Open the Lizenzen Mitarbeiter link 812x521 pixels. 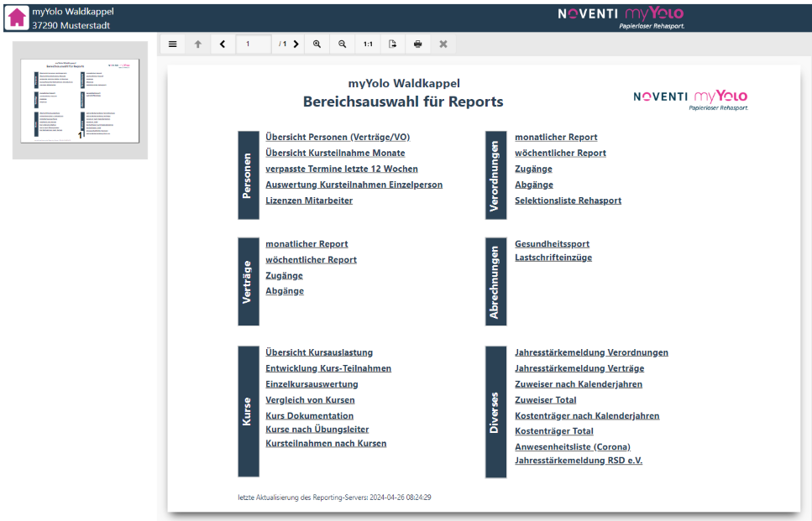click(309, 201)
